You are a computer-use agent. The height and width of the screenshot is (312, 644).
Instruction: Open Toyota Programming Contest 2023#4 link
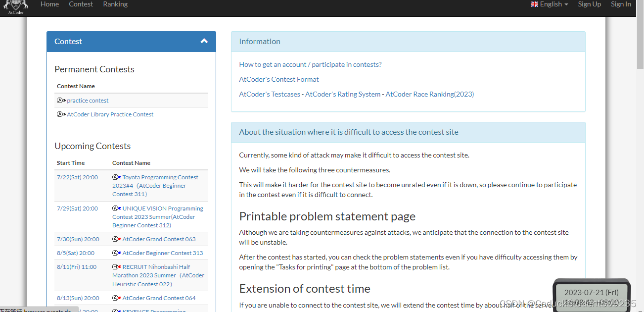click(x=155, y=186)
